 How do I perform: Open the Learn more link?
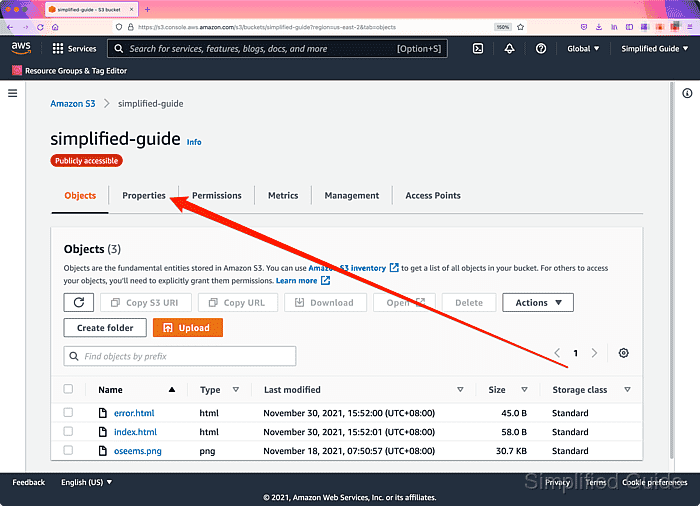pyautogui.click(x=303, y=280)
